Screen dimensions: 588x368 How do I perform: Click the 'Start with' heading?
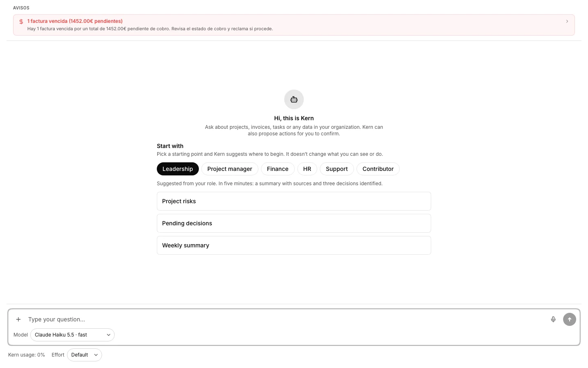170,146
